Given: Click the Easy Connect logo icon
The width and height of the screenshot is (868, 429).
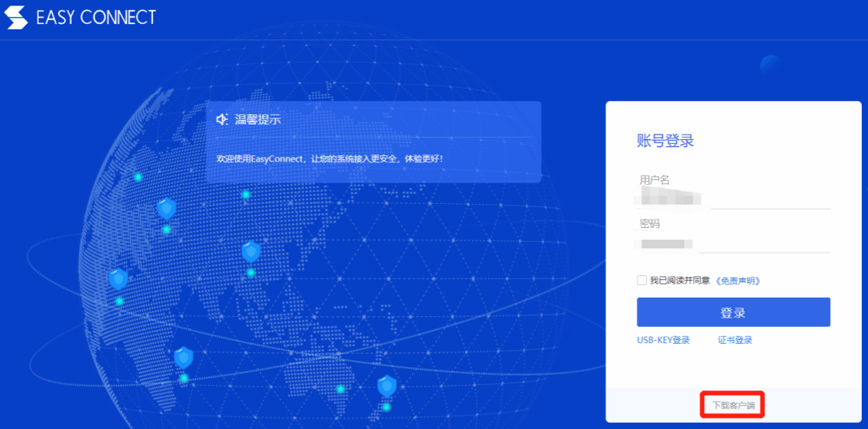Looking at the screenshot, I should point(15,17).
